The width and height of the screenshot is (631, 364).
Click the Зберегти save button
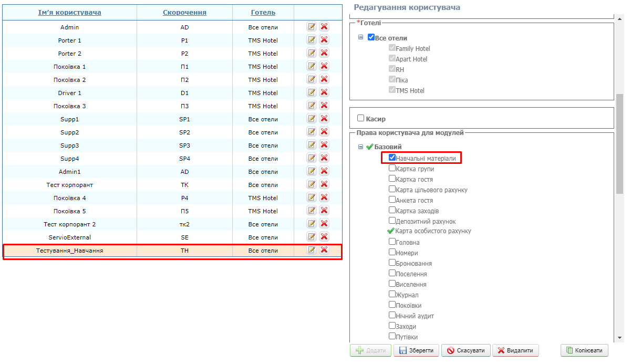pyautogui.click(x=416, y=350)
